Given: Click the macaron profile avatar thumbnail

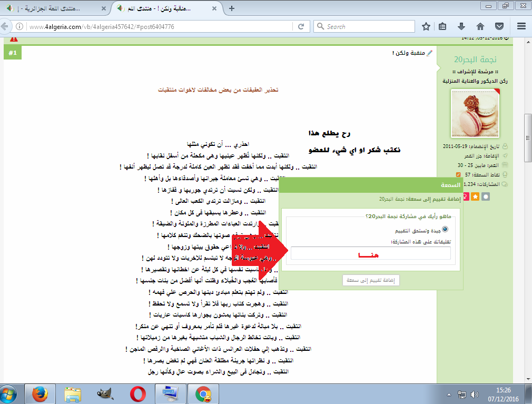Looking at the screenshot, I should pyautogui.click(x=476, y=114).
